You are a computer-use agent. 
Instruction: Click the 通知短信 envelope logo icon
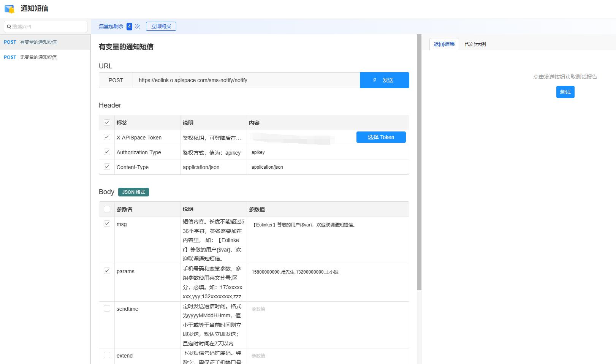(x=10, y=8)
